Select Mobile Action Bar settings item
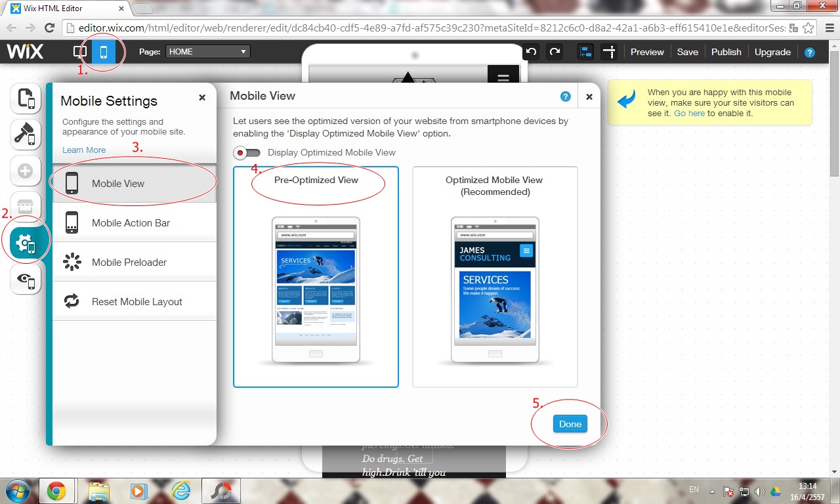This screenshot has width=840, height=504. (x=135, y=222)
